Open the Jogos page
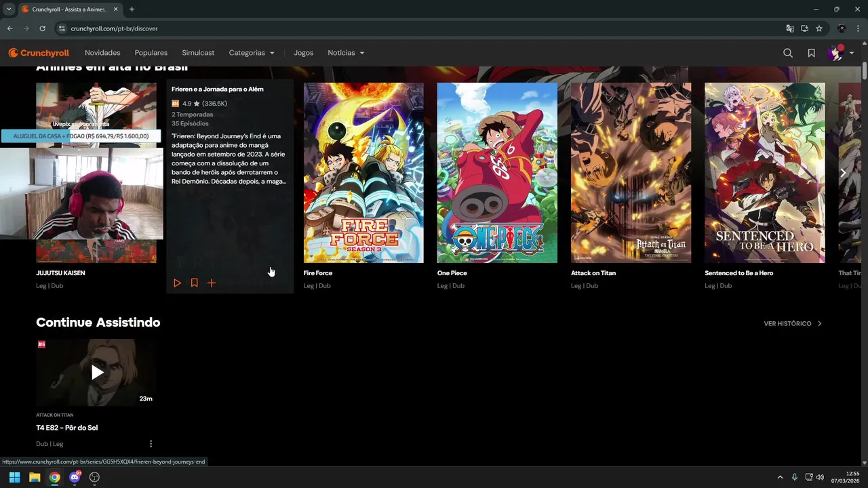Image resolution: width=868 pixels, height=488 pixels. pos(304,53)
